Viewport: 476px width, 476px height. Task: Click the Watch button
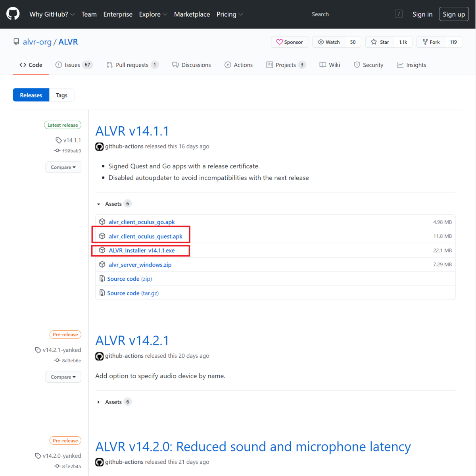(329, 42)
